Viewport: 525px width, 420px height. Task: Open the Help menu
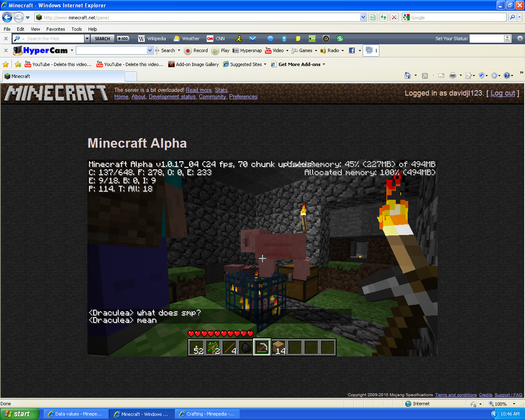coord(93,29)
